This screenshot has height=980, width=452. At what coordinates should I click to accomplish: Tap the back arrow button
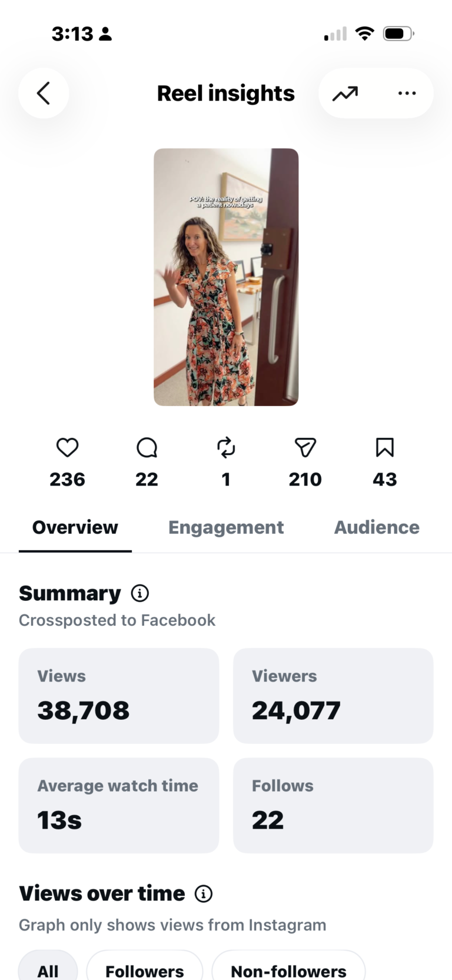tap(44, 93)
